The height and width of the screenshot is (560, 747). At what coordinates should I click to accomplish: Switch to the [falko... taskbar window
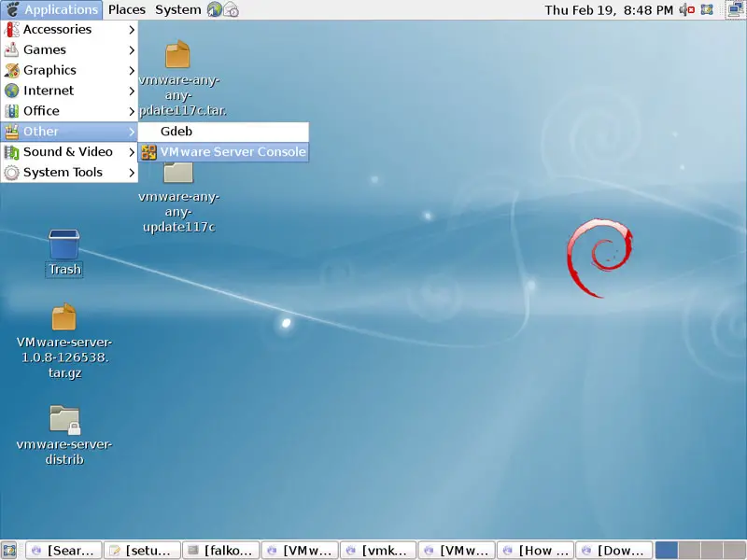point(221,551)
